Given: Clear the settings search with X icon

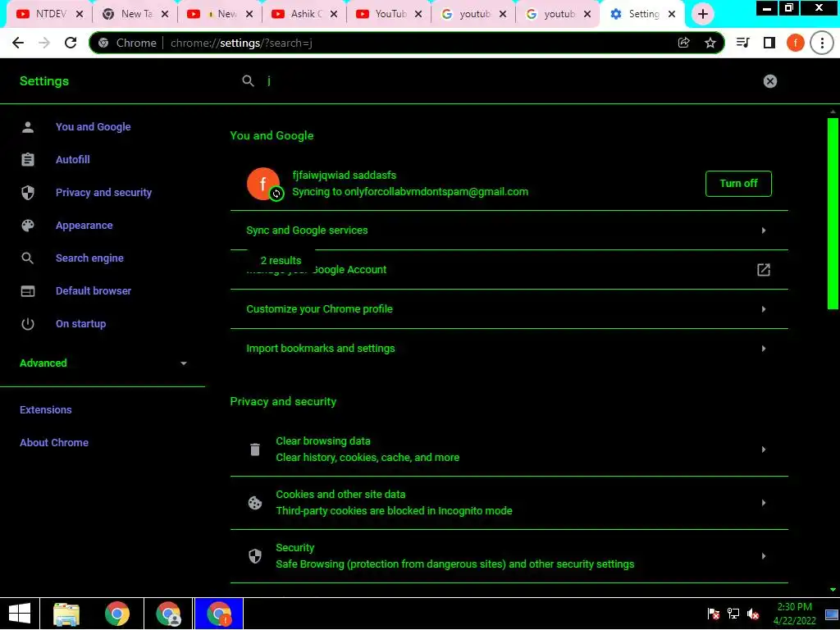Looking at the screenshot, I should click(x=769, y=81).
